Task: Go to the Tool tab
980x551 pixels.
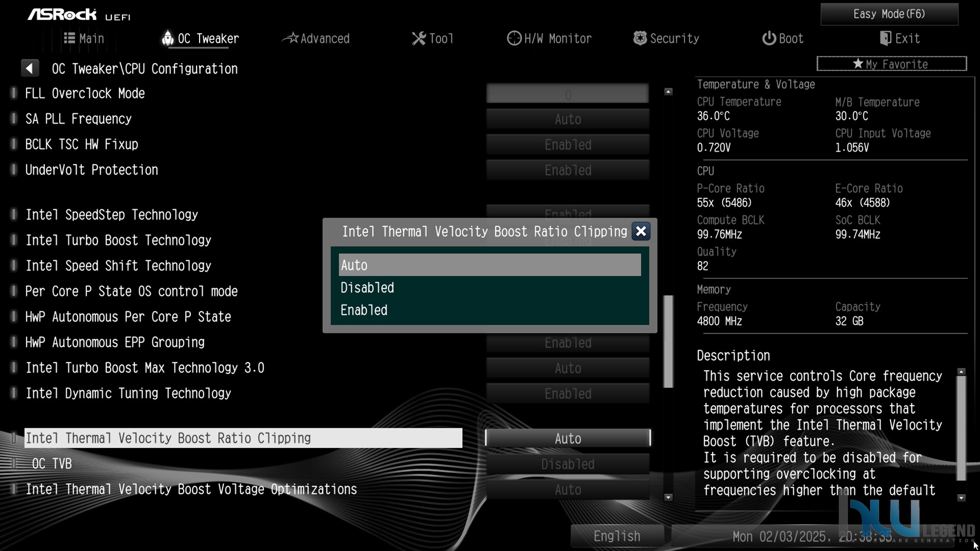Action: pos(433,38)
